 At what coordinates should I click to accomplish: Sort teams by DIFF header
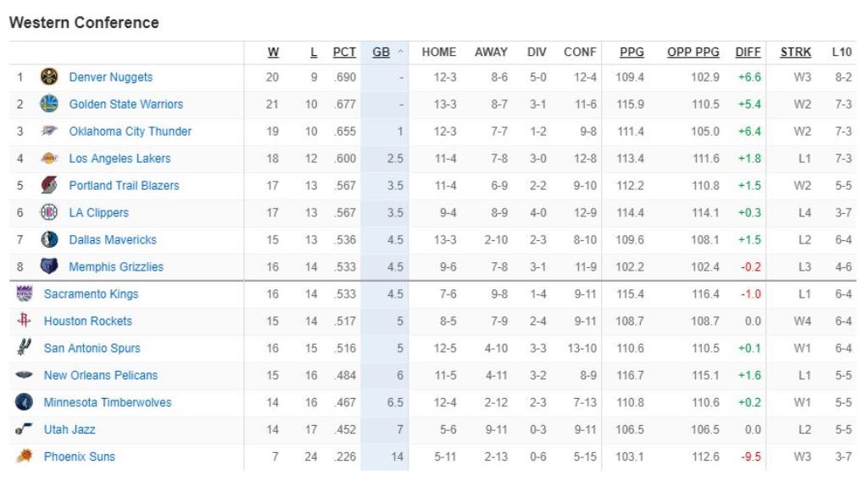click(x=748, y=53)
